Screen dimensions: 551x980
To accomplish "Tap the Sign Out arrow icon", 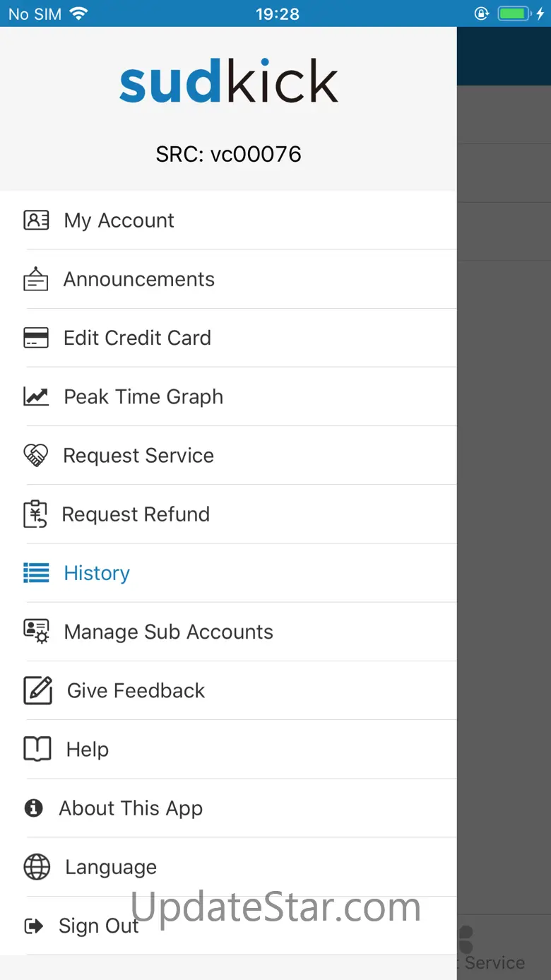I will pyautogui.click(x=33, y=926).
